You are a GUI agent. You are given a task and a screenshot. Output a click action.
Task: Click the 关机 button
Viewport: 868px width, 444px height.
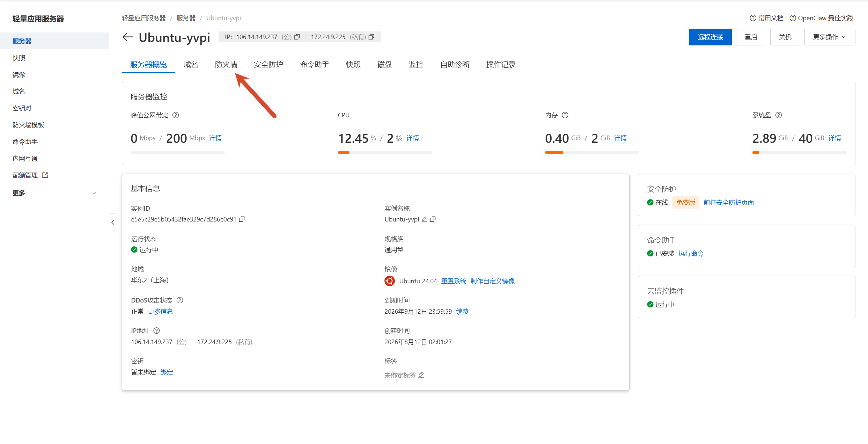[785, 37]
